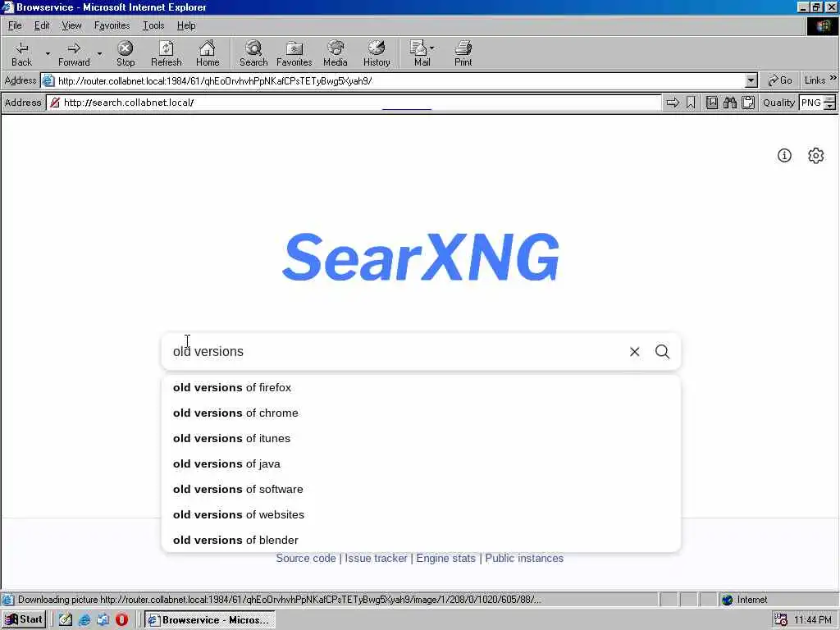Select suggestion "old versions of software"
This screenshot has width=840, height=630.
(421, 489)
